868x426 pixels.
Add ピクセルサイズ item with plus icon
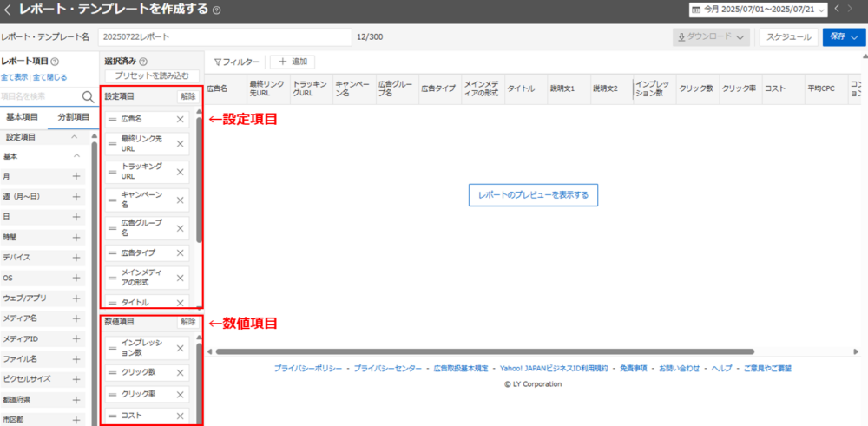[x=76, y=379]
